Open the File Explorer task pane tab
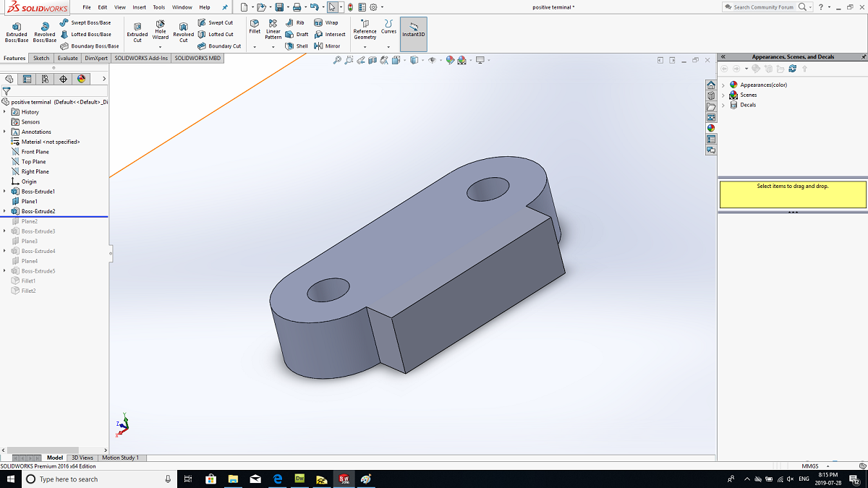Screen dimensions: 868x488 [x=711, y=106]
